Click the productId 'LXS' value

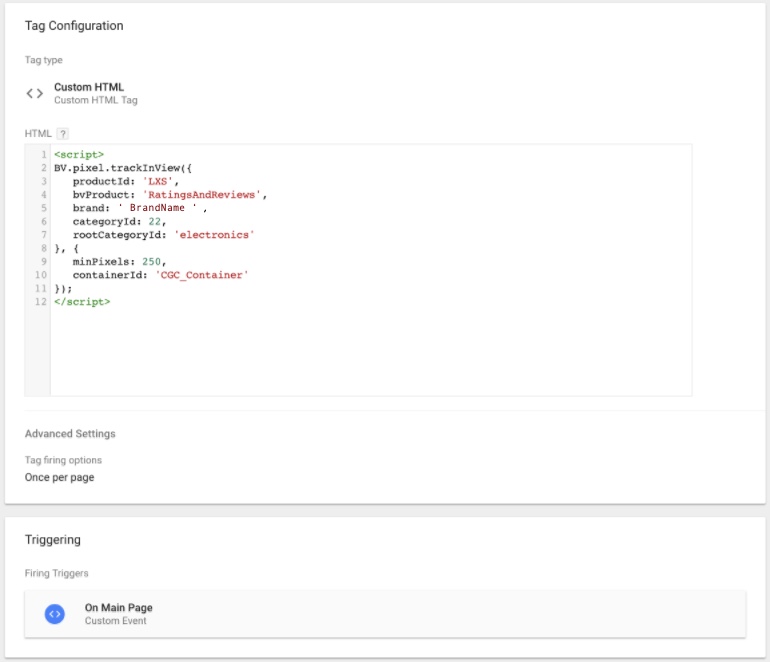pos(157,181)
